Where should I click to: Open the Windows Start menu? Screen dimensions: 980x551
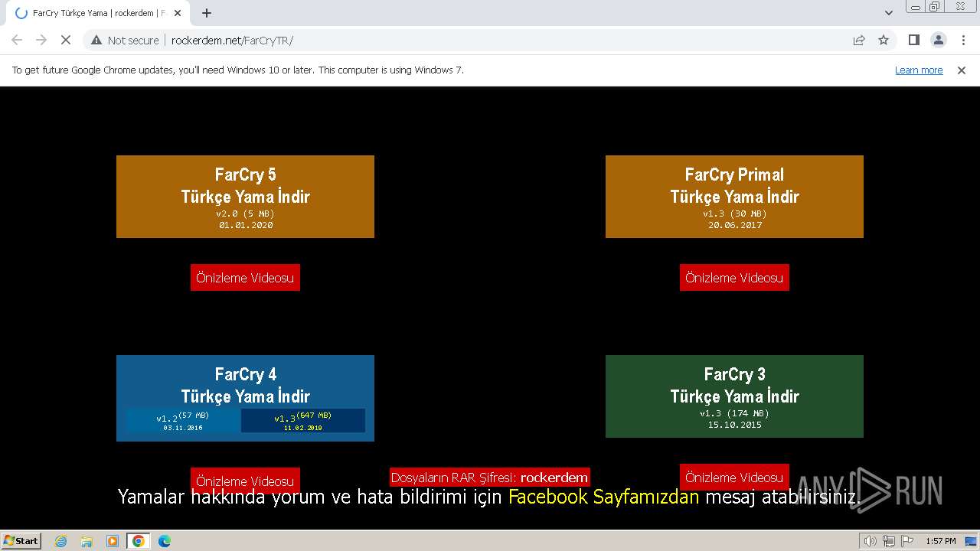21,540
